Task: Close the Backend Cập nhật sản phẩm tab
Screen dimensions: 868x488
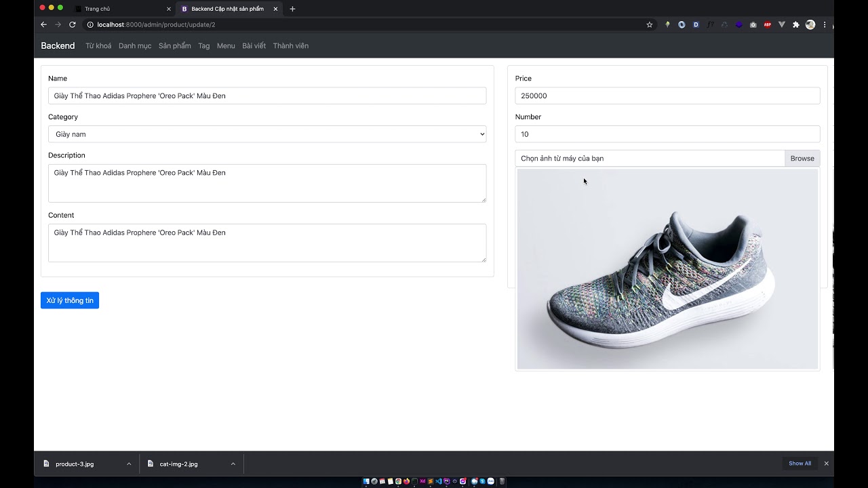Action: click(275, 9)
